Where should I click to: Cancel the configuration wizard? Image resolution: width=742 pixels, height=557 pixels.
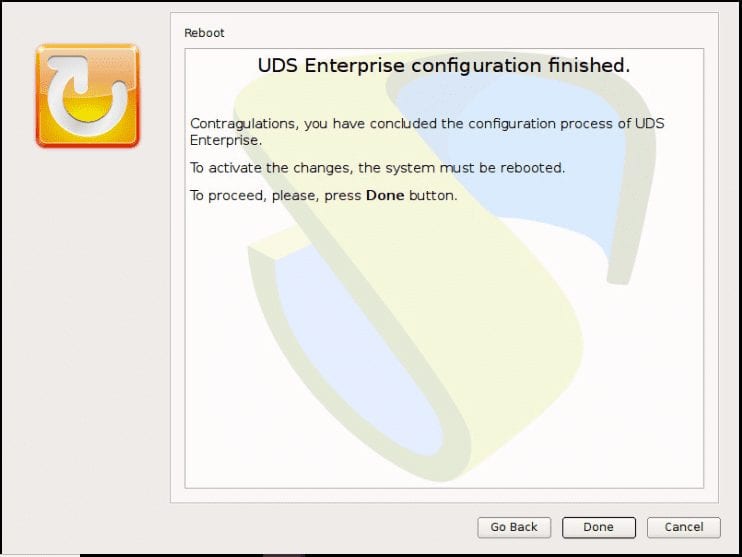pos(683,527)
